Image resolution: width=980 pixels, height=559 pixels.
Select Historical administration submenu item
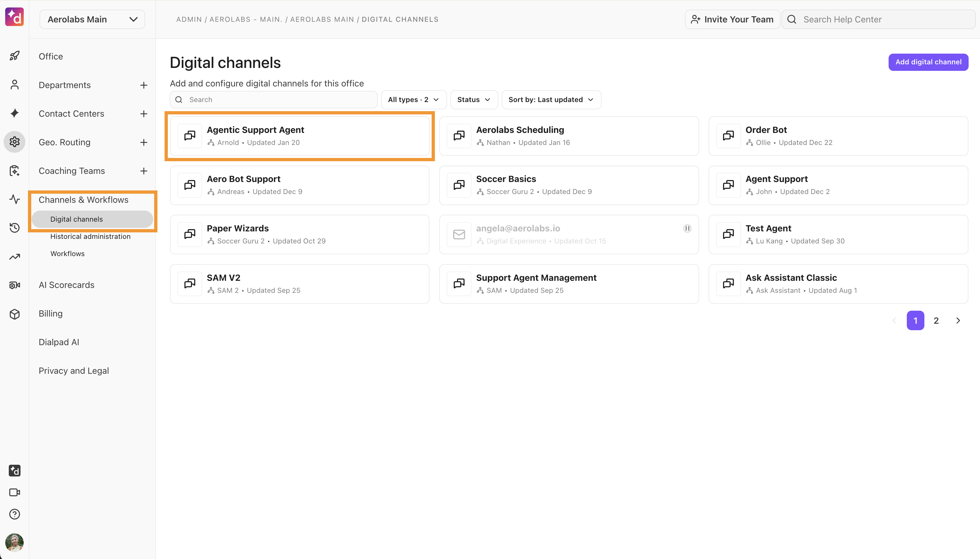tap(90, 237)
